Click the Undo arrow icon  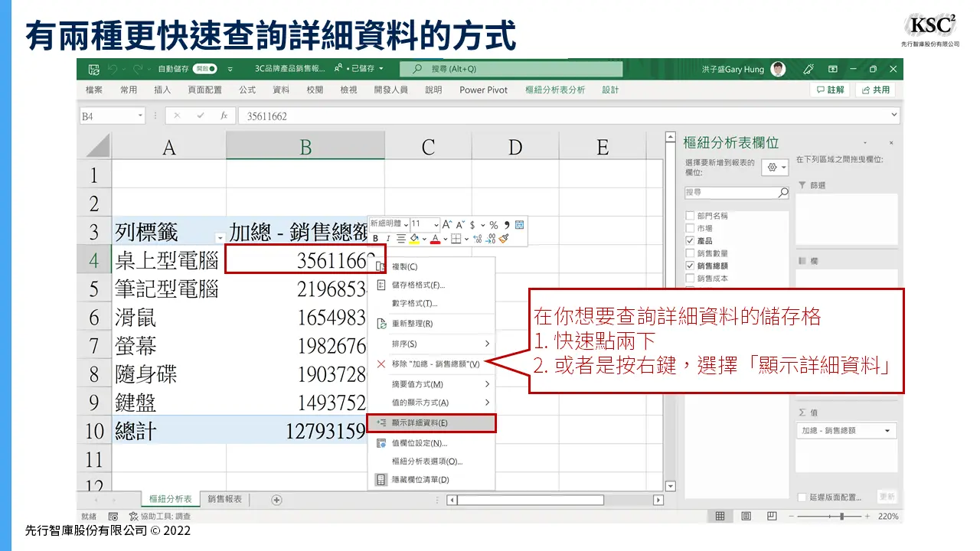tap(113, 69)
